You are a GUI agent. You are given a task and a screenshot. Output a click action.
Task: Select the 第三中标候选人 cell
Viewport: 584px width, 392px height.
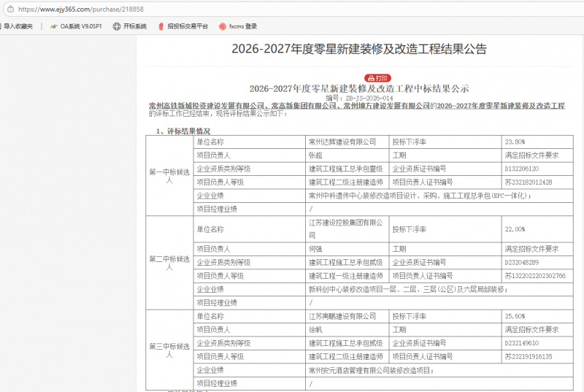point(169,350)
